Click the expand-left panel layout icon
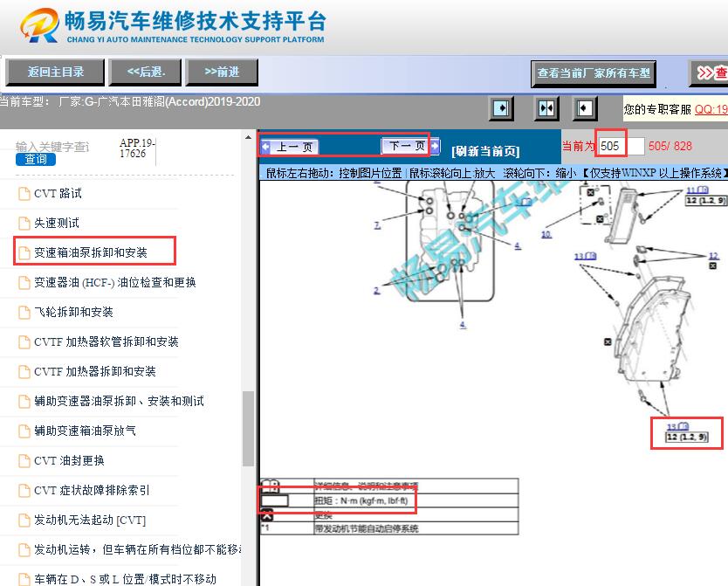 coord(584,108)
